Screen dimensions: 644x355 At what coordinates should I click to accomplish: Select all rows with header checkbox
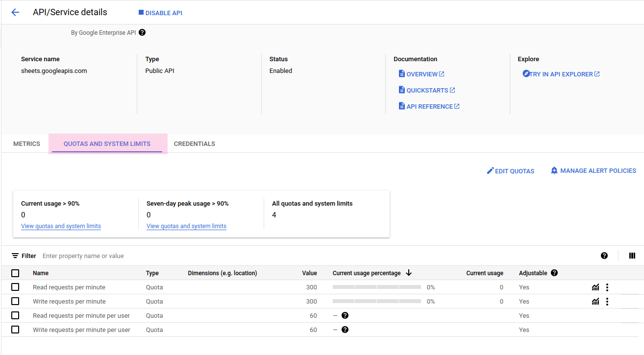(x=15, y=273)
